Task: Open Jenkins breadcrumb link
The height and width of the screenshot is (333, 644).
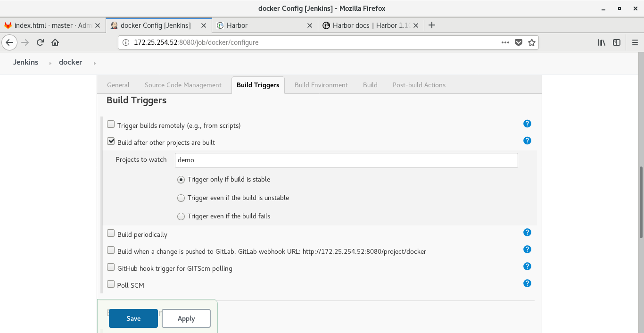Action: click(x=26, y=62)
